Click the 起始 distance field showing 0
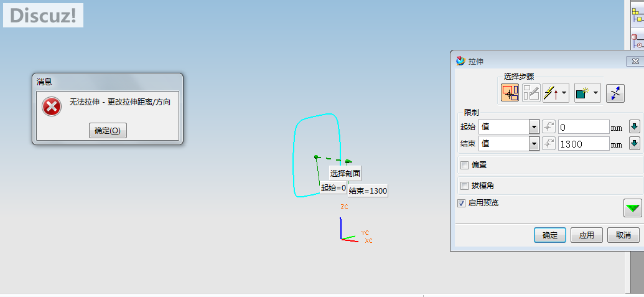Screen dimensions: 644x297 tap(583, 127)
